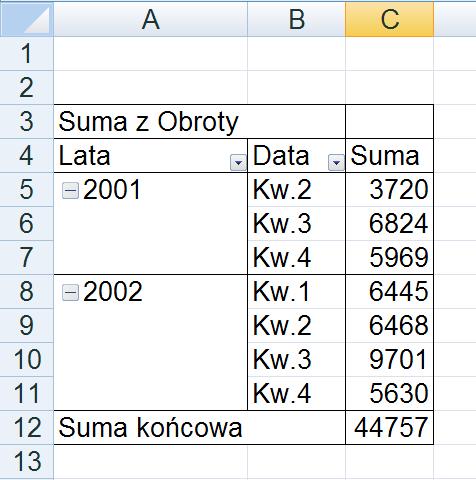Click the '2001' year label
Viewport: 476px width, 480px height.
click(112, 190)
